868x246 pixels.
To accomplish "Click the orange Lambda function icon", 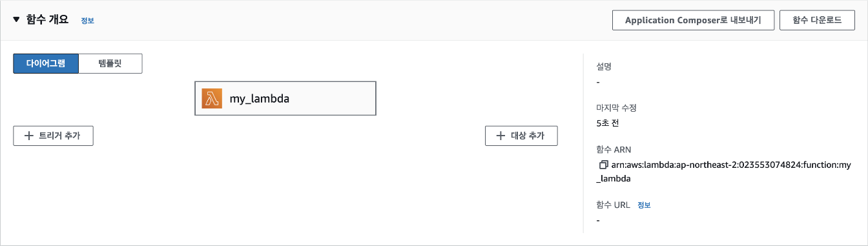I will pos(212,99).
